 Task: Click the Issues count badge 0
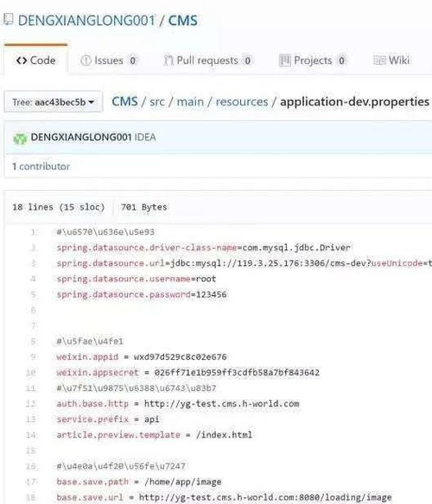(133, 60)
